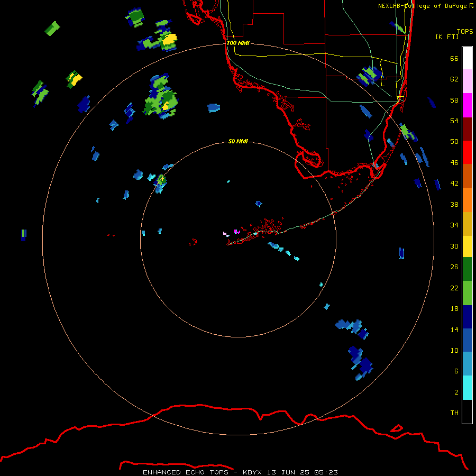
Task: Click the KBYX station identifier in the caption
Action: (252, 472)
